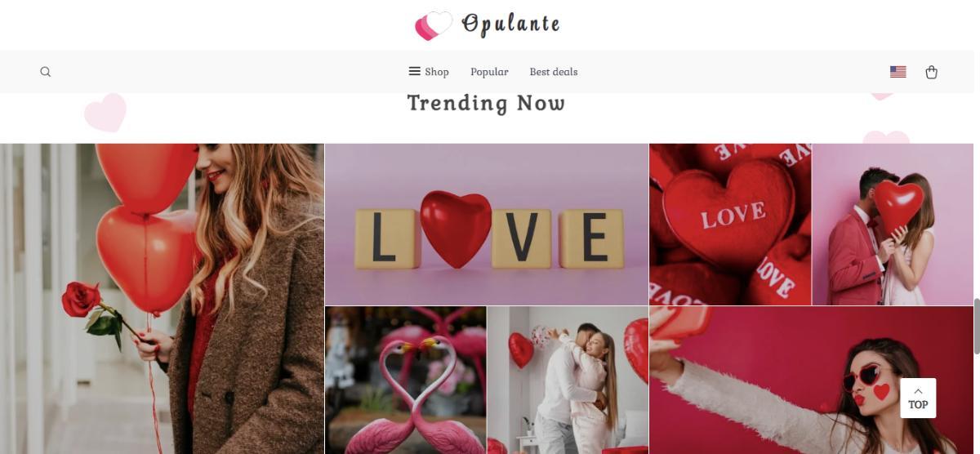The image size is (980, 454).
Task: Open the woman with heart balloons photo
Action: 162,299
